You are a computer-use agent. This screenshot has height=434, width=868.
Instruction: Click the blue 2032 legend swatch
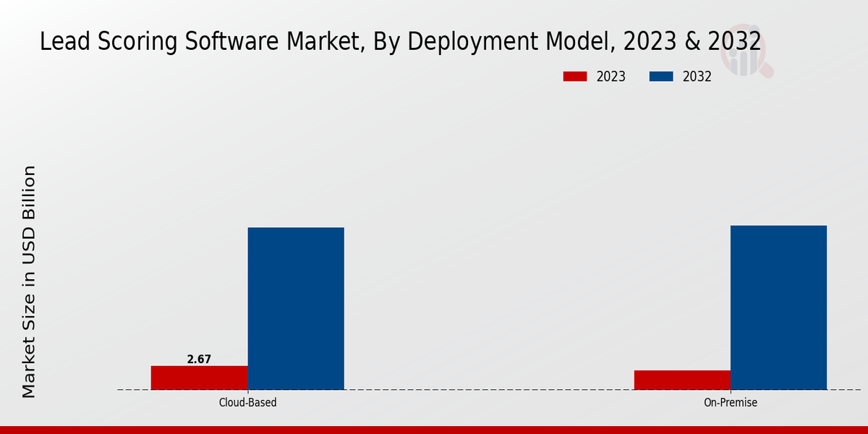[x=662, y=77]
